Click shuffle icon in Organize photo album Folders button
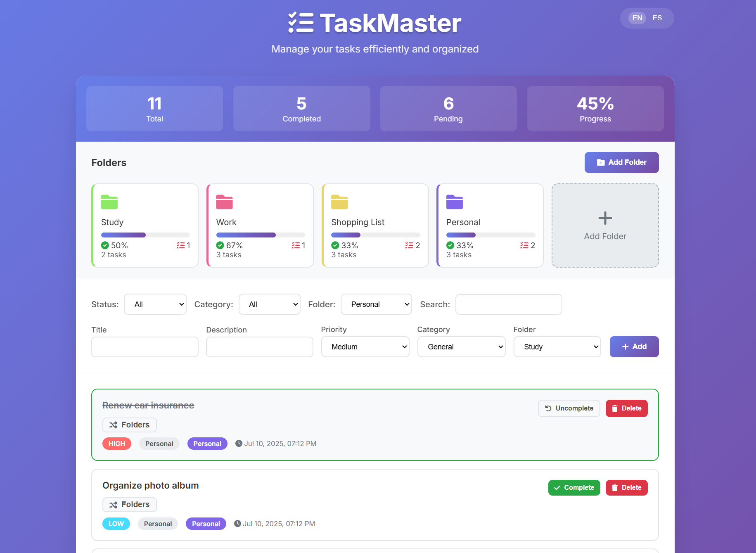Image resolution: width=756 pixels, height=553 pixels. click(113, 505)
